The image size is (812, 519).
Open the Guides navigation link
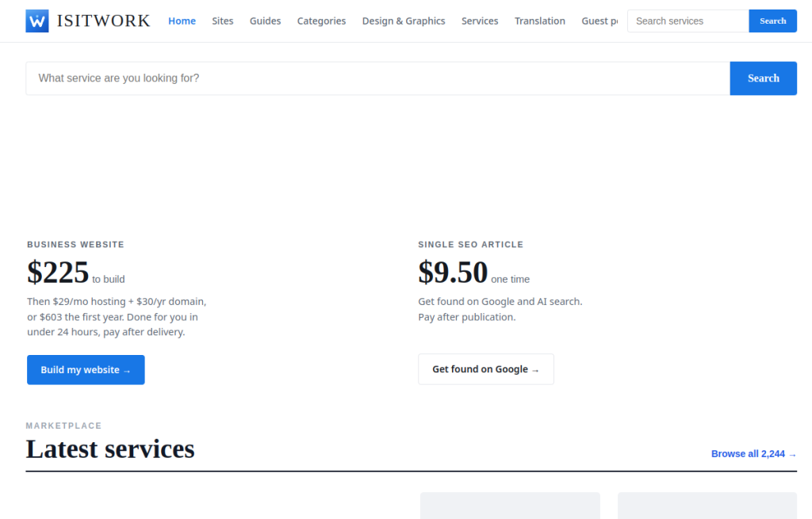(x=265, y=21)
